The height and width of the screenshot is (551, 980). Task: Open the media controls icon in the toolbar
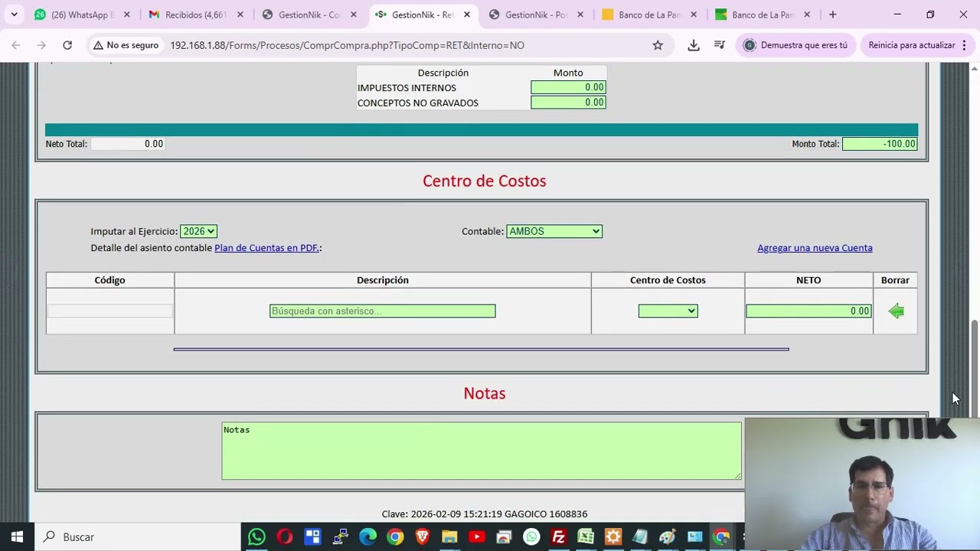pyautogui.click(x=720, y=45)
